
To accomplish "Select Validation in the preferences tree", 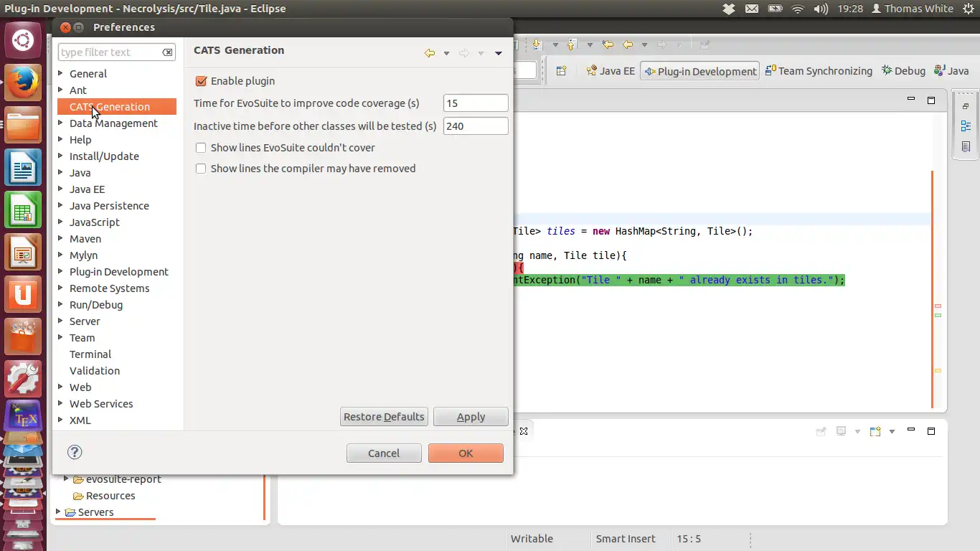I will point(95,370).
